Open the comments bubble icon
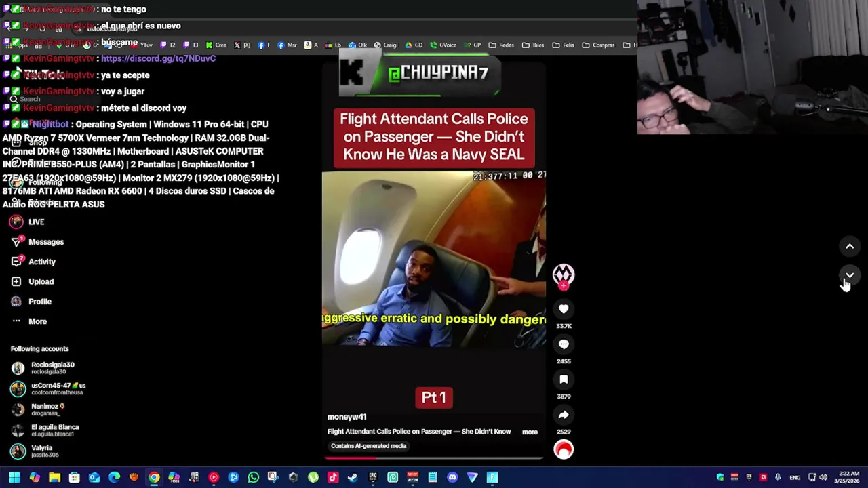868x488 pixels. (x=564, y=344)
